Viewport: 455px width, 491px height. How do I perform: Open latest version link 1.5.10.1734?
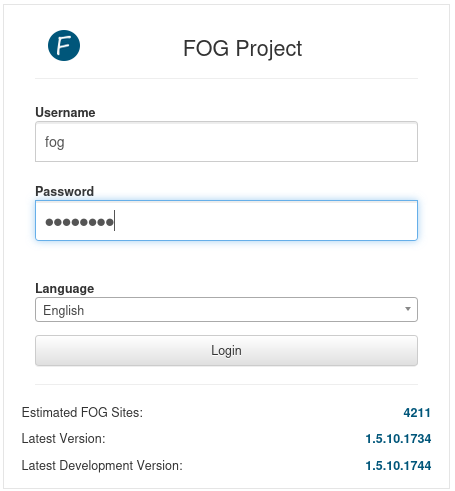(x=398, y=439)
